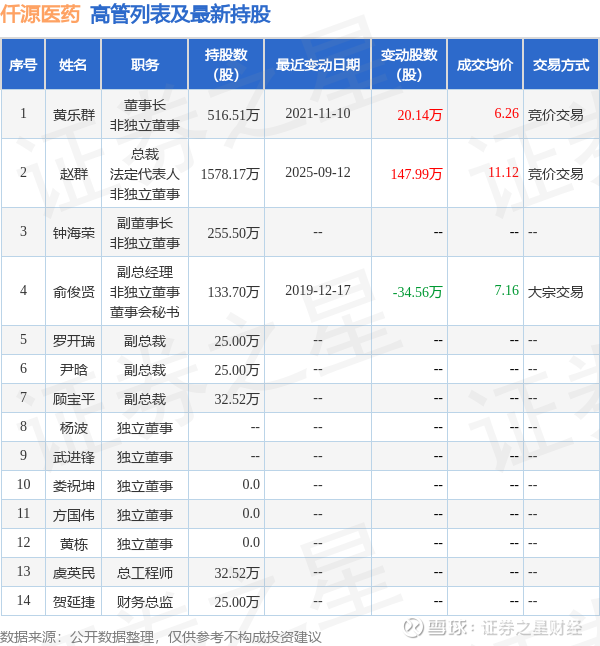The image size is (600, 646).
Task: Select the name 武进锋
Action: click(x=74, y=457)
